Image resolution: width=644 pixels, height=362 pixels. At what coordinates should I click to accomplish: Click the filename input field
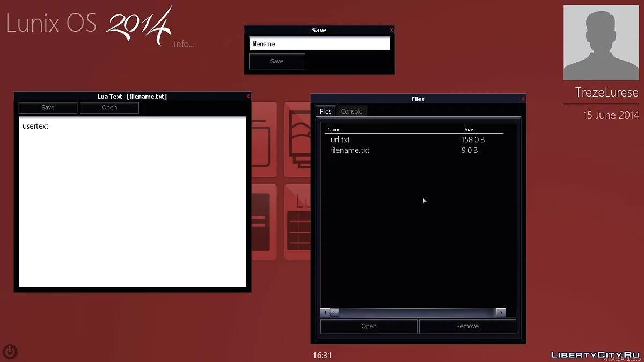click(x=319, y=43)
